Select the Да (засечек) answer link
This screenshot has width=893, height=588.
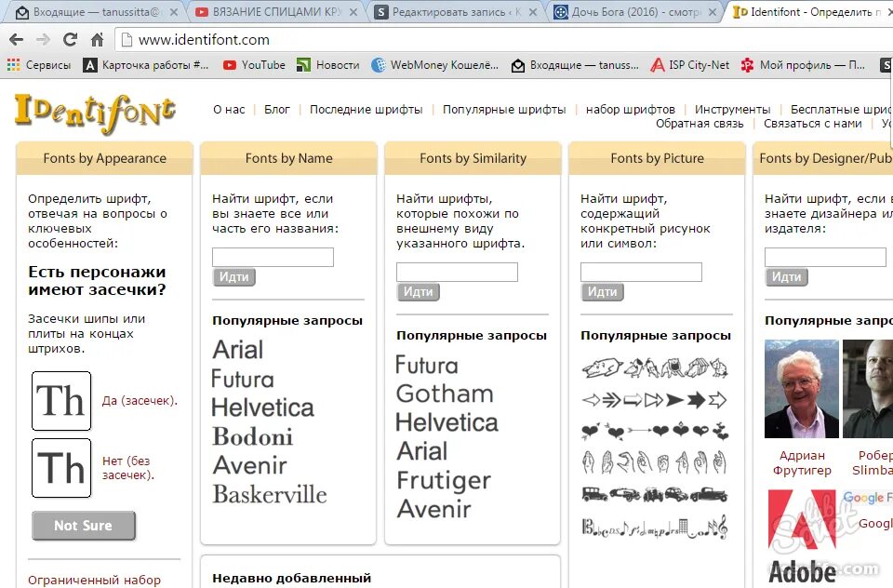[x=140, y=401]
